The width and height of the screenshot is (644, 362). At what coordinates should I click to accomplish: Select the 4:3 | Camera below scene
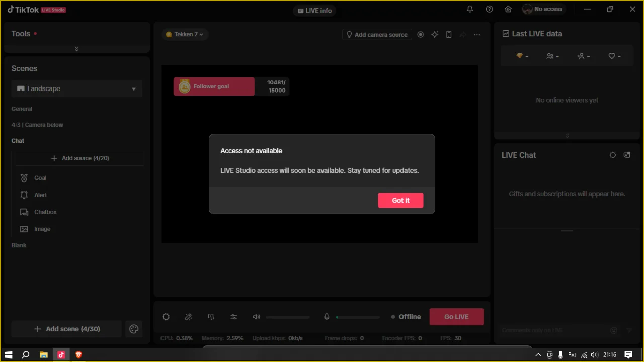37,125
